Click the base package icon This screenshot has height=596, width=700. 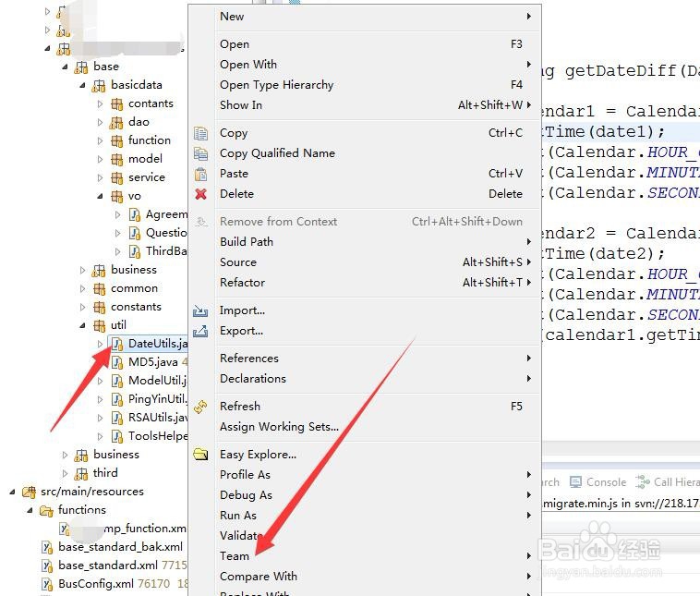coord(81,67)
